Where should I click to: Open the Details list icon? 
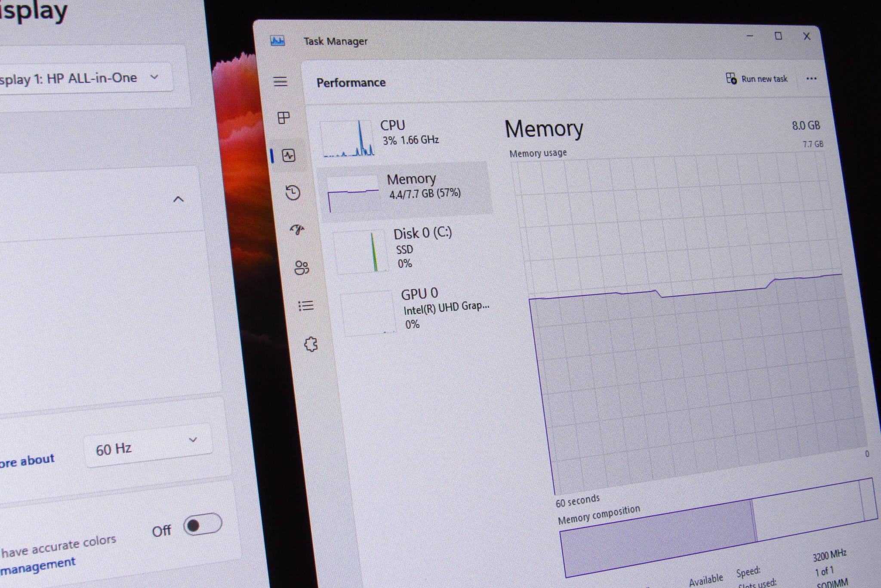[306, 306]
